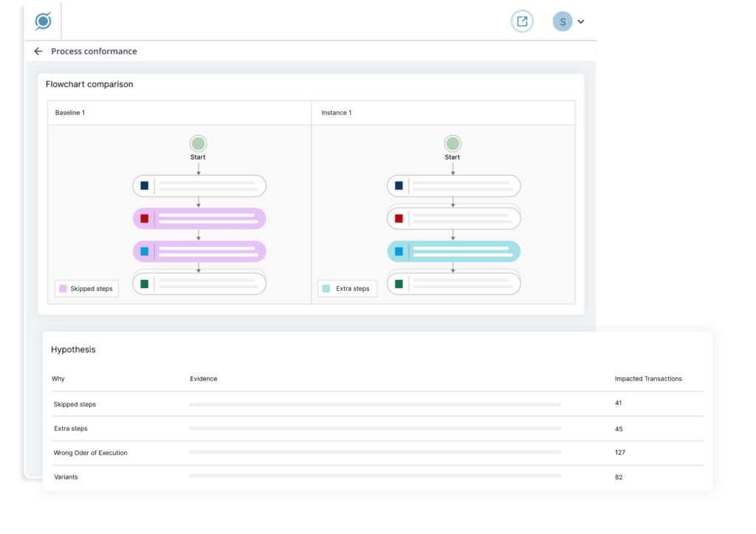Click the highlighted extra step in Instance 1
Image resolution: width=756 pixels, height=534 pixels.
(x=453, y=251)
